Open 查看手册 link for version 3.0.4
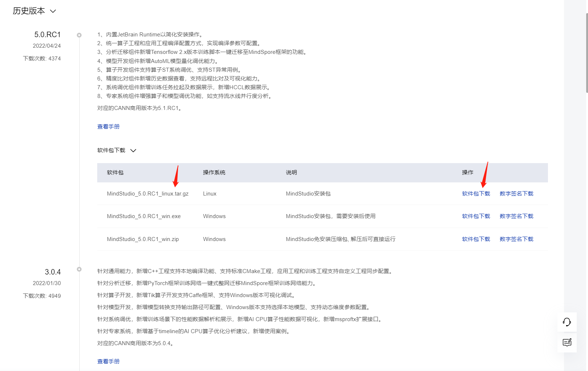The width and height of the screenshot is (588, 371). pos(108,362)
